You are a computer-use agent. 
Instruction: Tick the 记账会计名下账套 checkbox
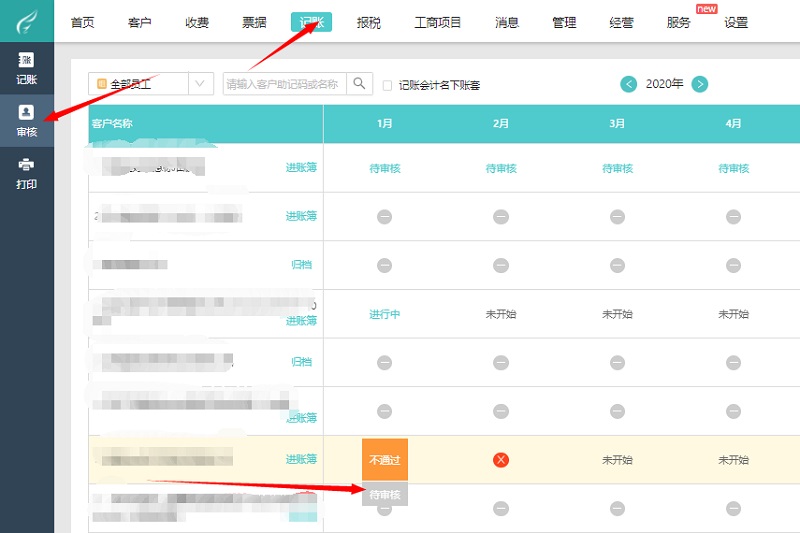tap(387, 85)
